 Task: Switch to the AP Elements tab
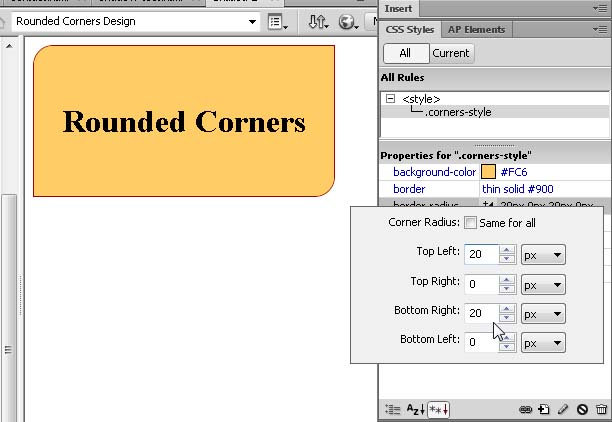pos(476,30)
